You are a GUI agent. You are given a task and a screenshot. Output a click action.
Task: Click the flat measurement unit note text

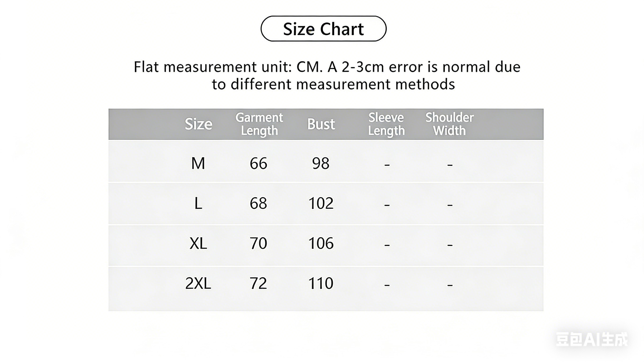pyautogui.click(x=327, y=75)
